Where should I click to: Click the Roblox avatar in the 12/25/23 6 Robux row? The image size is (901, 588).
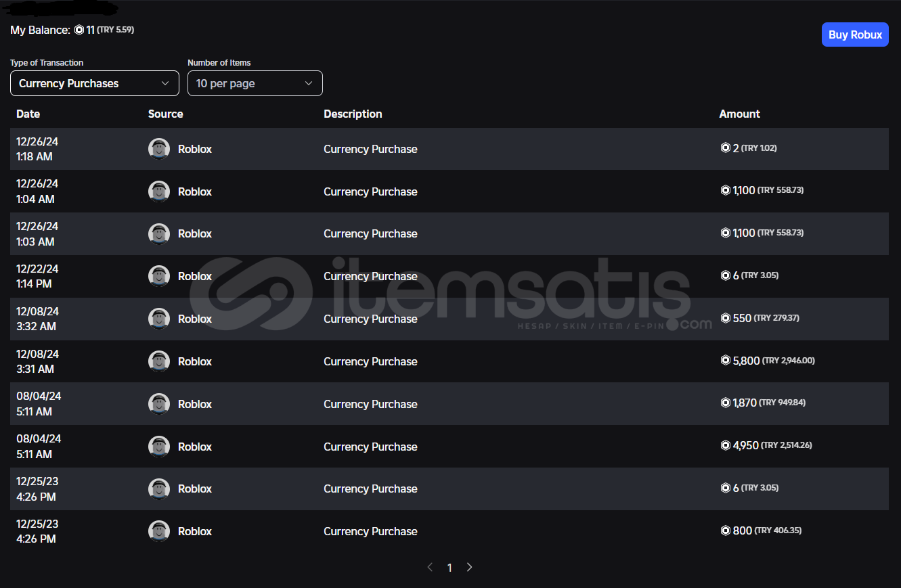pyautogui.click(x=159, y=489)
